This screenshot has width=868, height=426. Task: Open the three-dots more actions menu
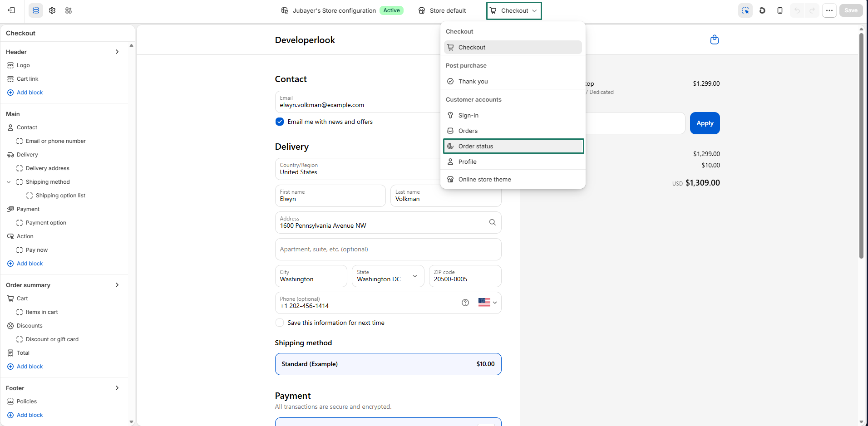pyautogui.click(x=829, y=10)
